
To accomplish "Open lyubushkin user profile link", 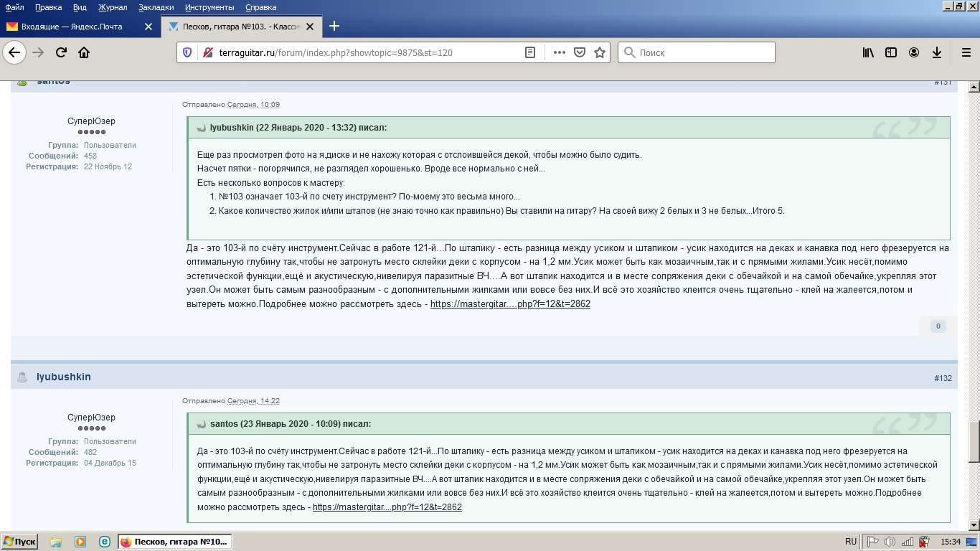I will pos(64,377).
